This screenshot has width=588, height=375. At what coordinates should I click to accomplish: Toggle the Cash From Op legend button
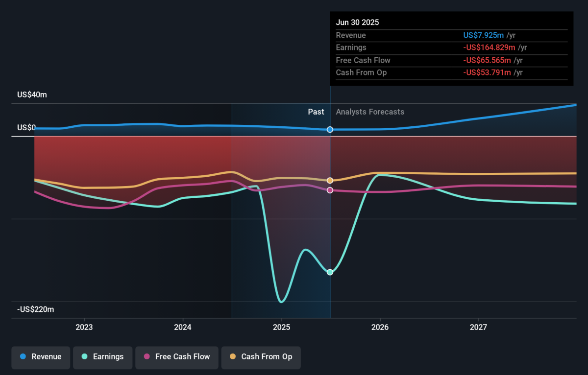261,357
